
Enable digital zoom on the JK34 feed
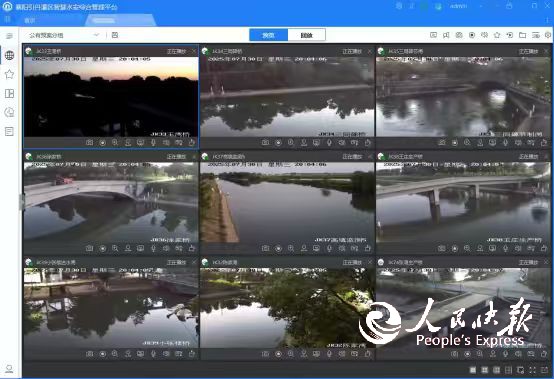tap(291, 143)
